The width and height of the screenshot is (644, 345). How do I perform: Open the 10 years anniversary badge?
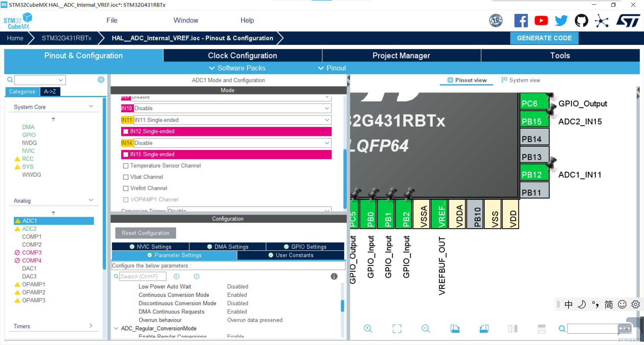click(x=496, y=21)
